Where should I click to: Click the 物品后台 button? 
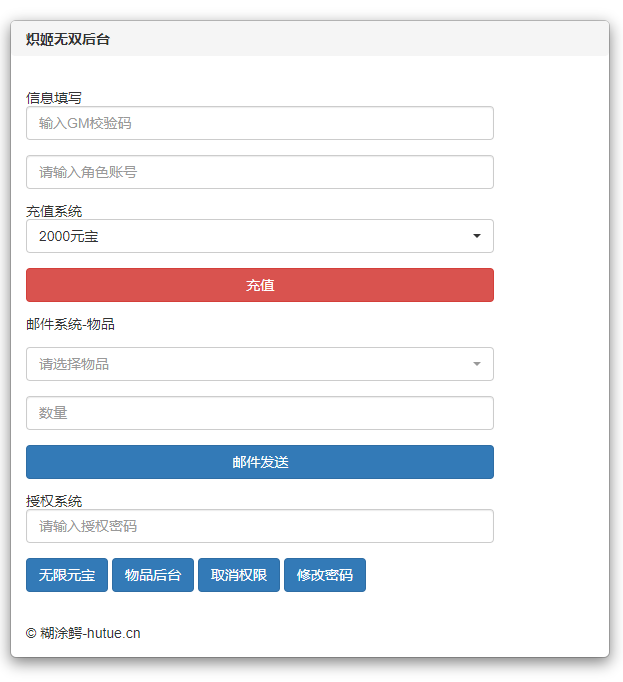[153, 575]
